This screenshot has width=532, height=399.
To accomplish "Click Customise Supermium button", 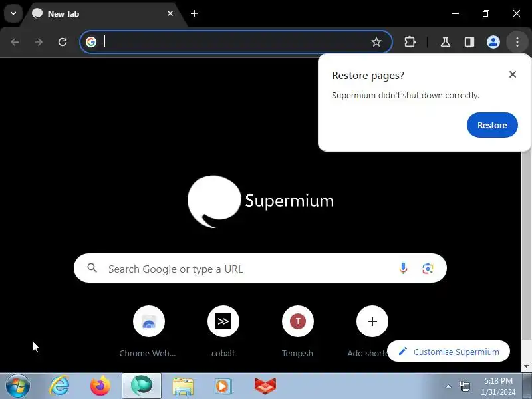I will coord(448,352).
